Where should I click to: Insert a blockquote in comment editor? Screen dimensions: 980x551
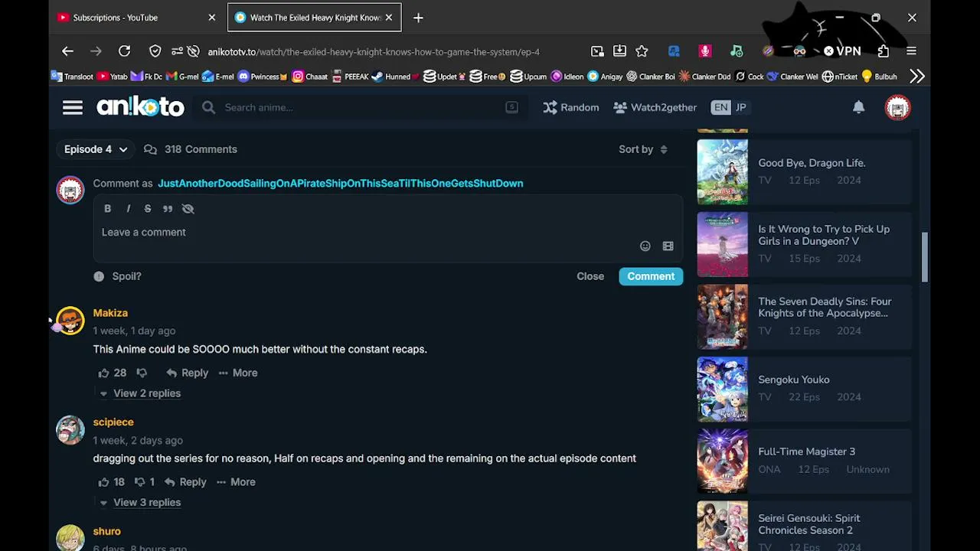click(x=168, y=208)
